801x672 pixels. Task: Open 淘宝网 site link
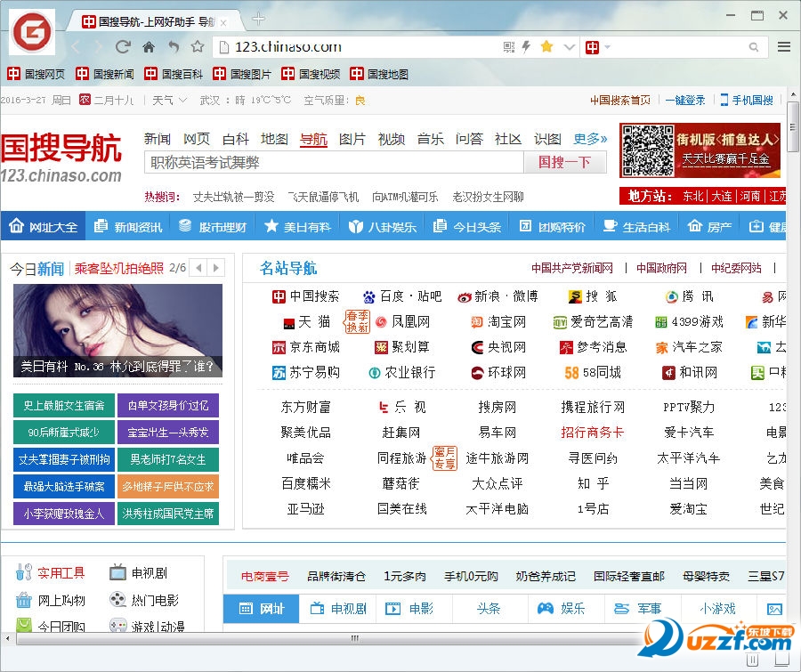tap(498, 322)
